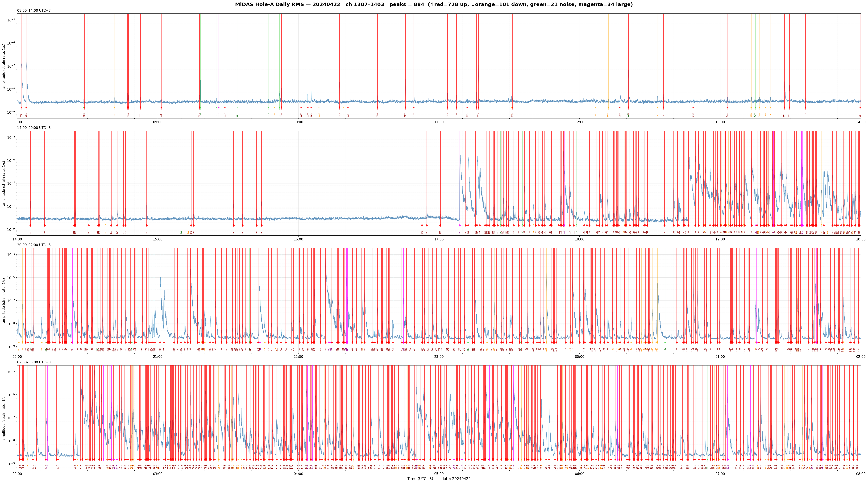Image resolution: width=868 pixels, height=483 pixels.
Task: Click the "05:00" x-axis tick label
Action: (439, 474)
